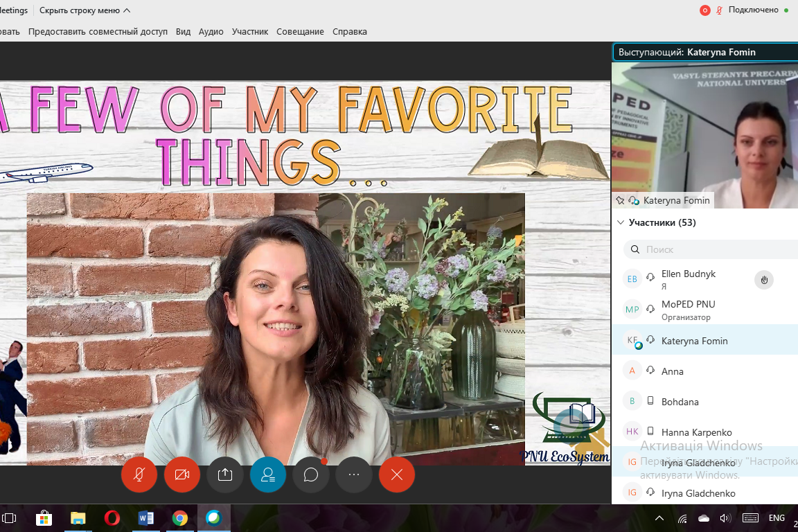Click the Поиск participant search field
798x532 pixels.
pyautogui.click(x=713, y=249)
